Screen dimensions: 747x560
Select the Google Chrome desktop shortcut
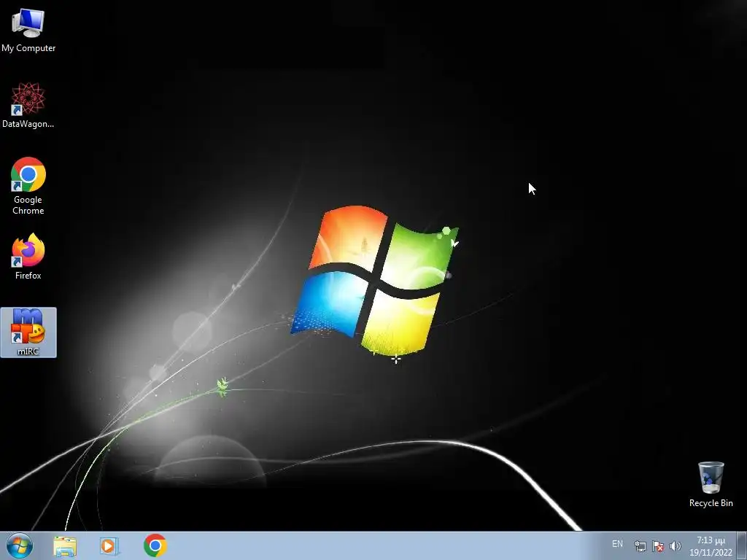click(28, 186)
